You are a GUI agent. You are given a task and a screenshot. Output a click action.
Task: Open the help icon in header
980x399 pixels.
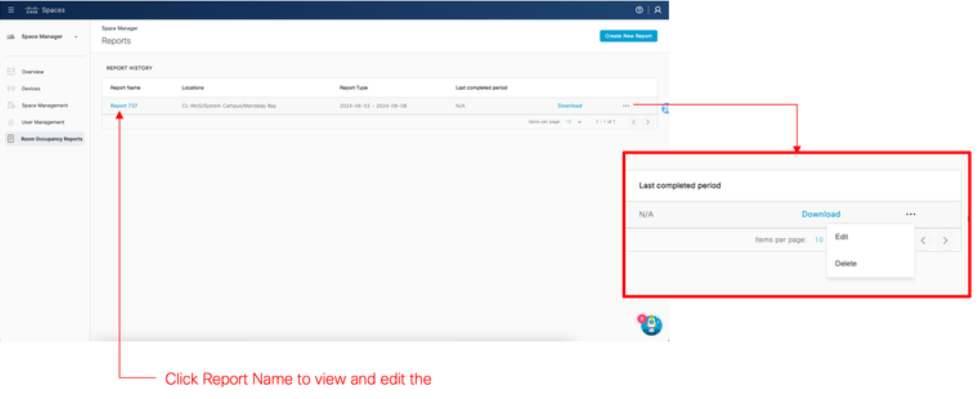[x=639, y=10]
